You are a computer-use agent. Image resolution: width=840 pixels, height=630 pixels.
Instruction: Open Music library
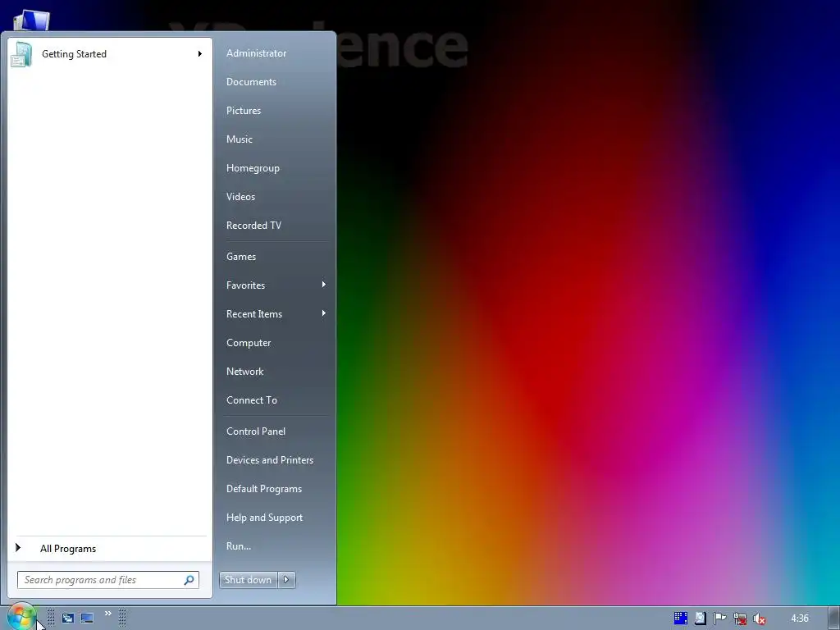pos(240,139)
